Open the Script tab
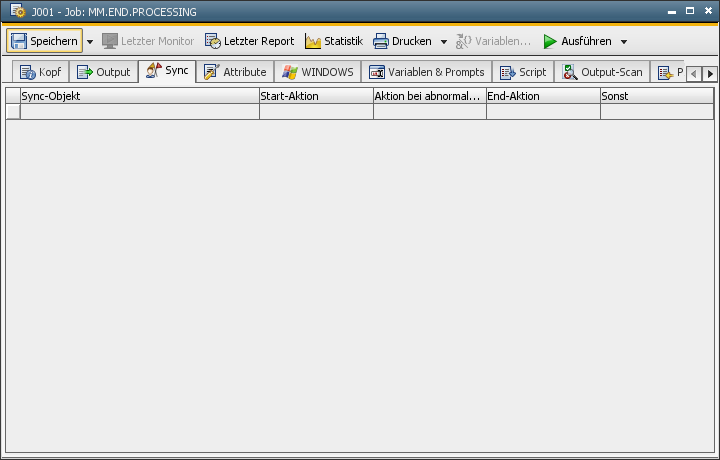This screenshot has width=720, height=460. pyautogui.click(x=523, y=72)
